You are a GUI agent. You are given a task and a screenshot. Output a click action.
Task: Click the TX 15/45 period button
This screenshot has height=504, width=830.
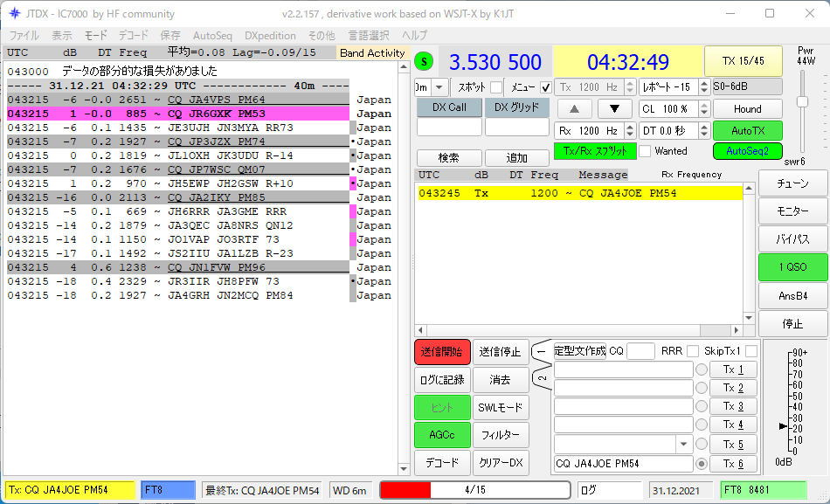tap(744, 61)
